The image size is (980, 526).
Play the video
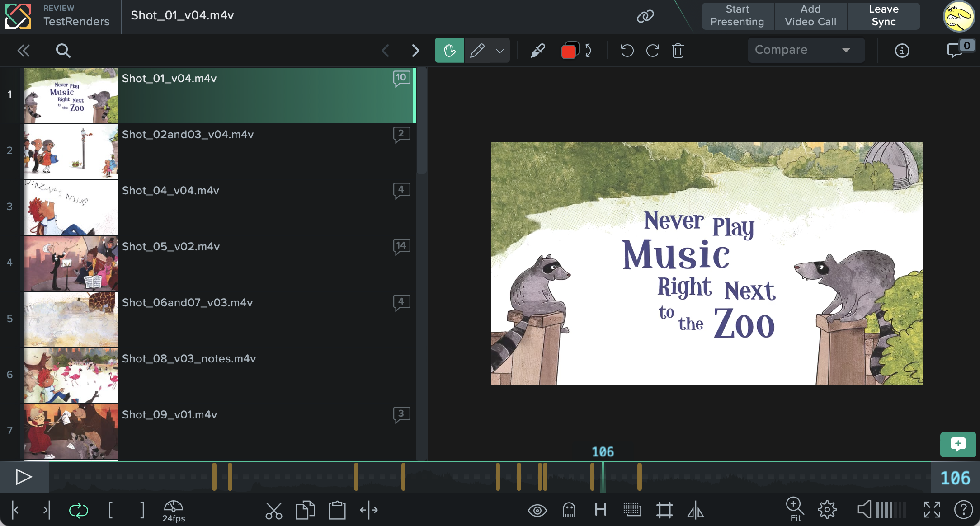(24, 477)
